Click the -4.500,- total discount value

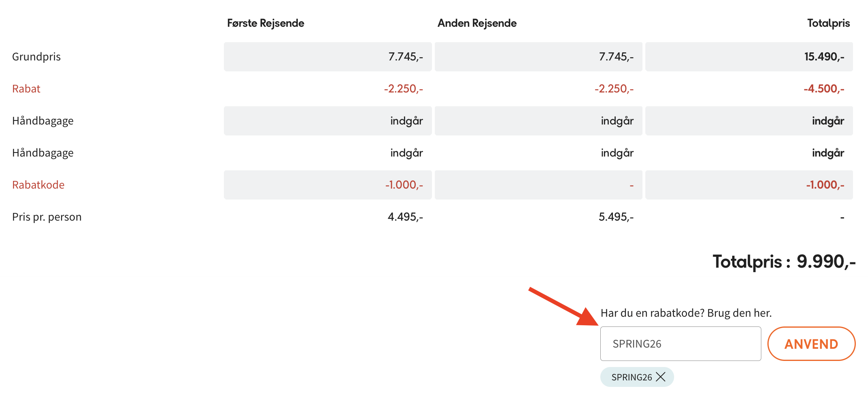pyautogui.click(x=824, y=89)
